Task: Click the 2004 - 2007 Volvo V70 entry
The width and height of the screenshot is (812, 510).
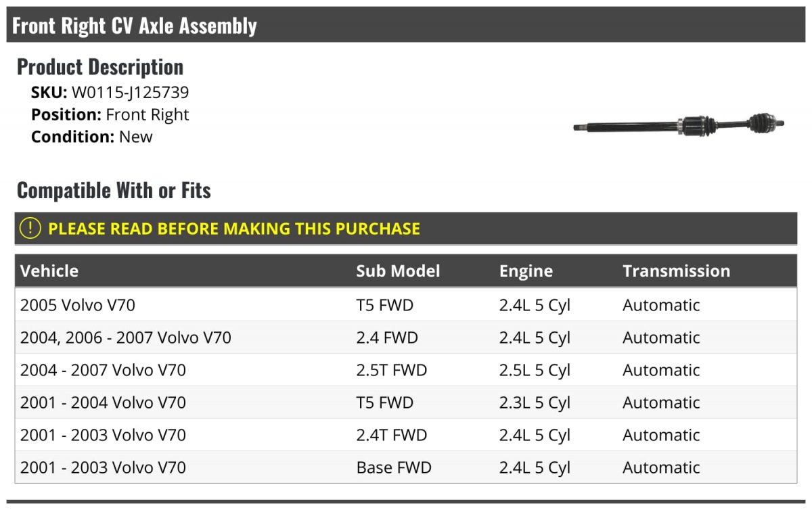Action: pos(103,370)
